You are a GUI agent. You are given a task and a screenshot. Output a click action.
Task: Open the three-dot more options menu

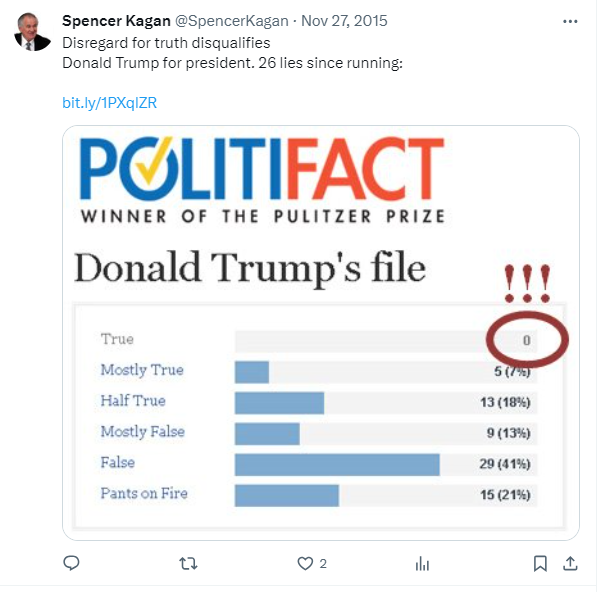tap(570, 20)
